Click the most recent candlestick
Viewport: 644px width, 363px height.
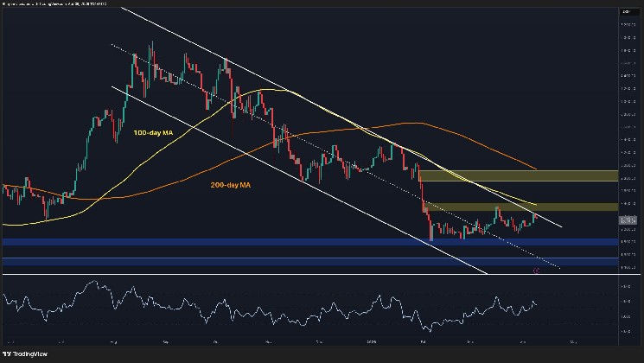point(535,217)
